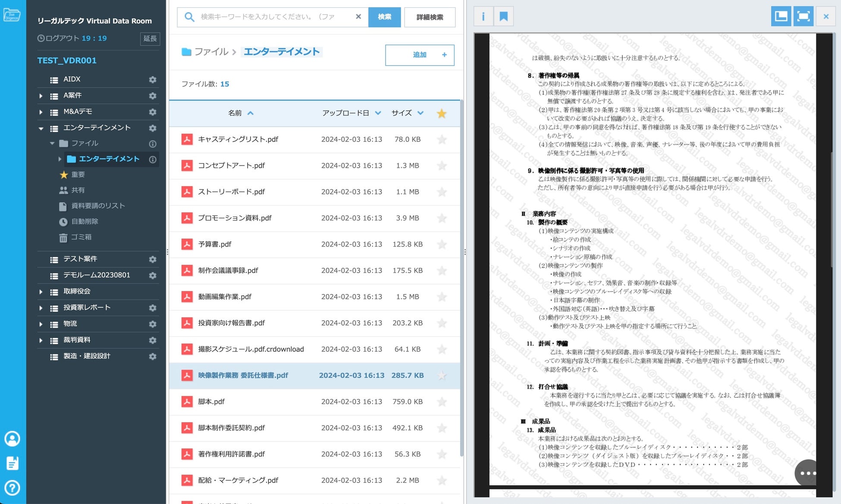Viewport: 841px width, 504px height.
Task: Open the help question mark icon
Action: tap(12, 488)
